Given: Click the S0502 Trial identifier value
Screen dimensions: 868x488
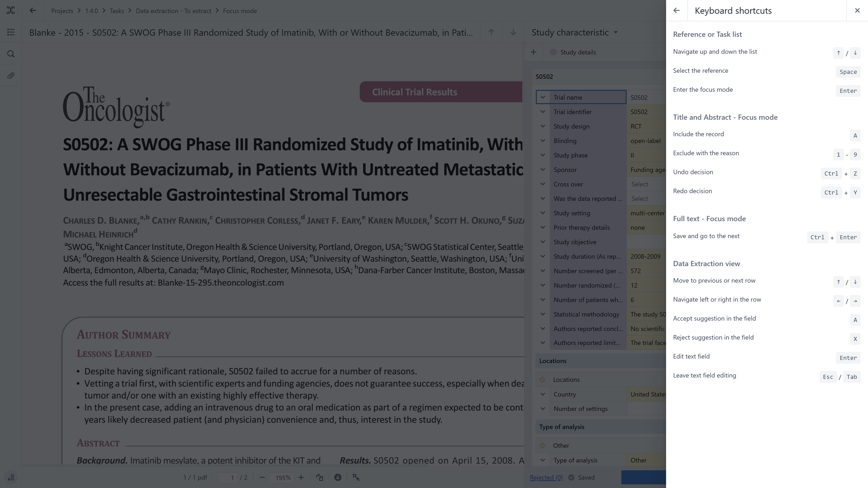Looking at the screenshot, I should coord(646,112).
